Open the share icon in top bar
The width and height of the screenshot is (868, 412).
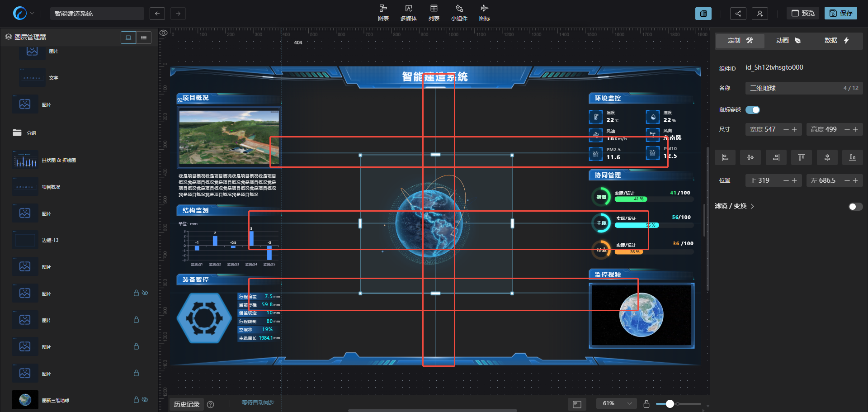(738, 14)
